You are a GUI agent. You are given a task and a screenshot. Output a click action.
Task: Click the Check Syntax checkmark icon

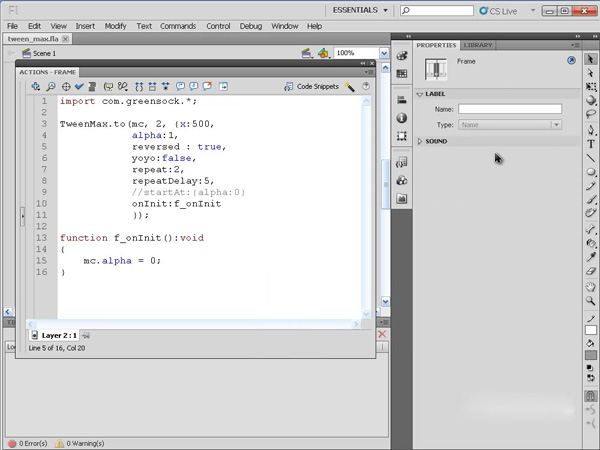(x=79, y=87)
